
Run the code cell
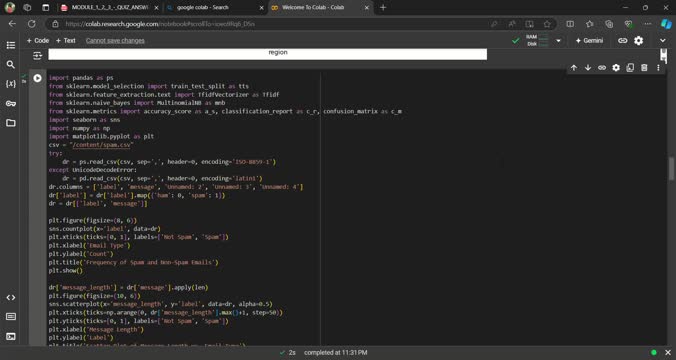click(x=38, y=78)
